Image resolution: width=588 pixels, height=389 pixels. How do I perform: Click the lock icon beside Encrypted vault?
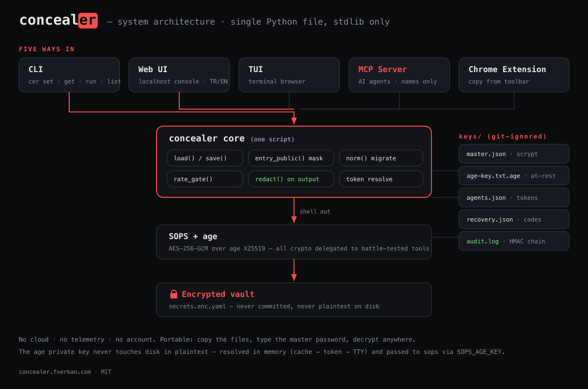coord(174,294)
